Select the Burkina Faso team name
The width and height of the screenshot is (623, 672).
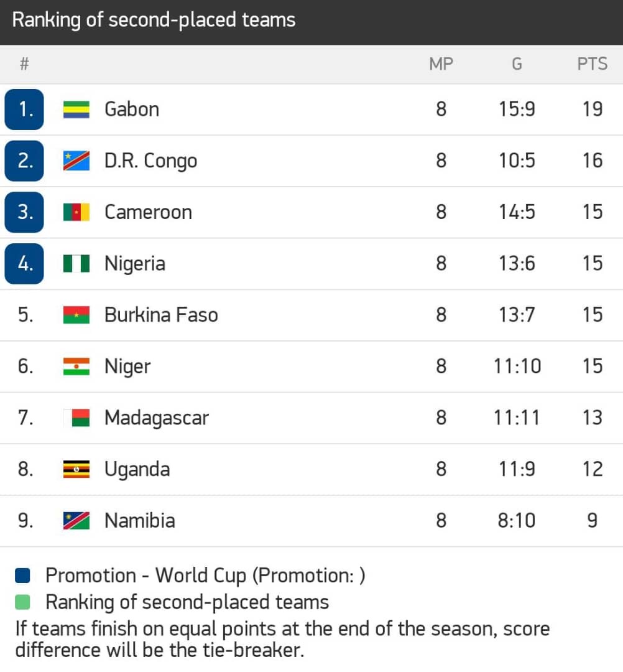161,315
